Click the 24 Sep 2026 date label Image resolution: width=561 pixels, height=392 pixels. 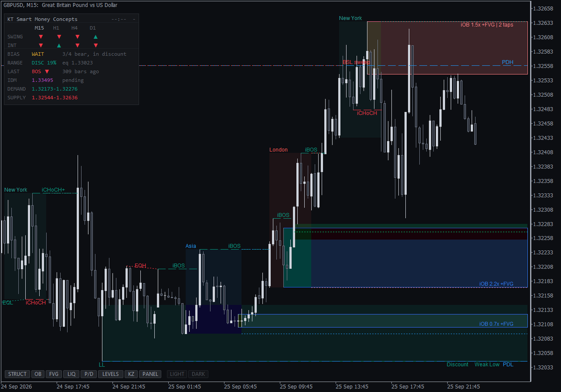click(16, 387)
